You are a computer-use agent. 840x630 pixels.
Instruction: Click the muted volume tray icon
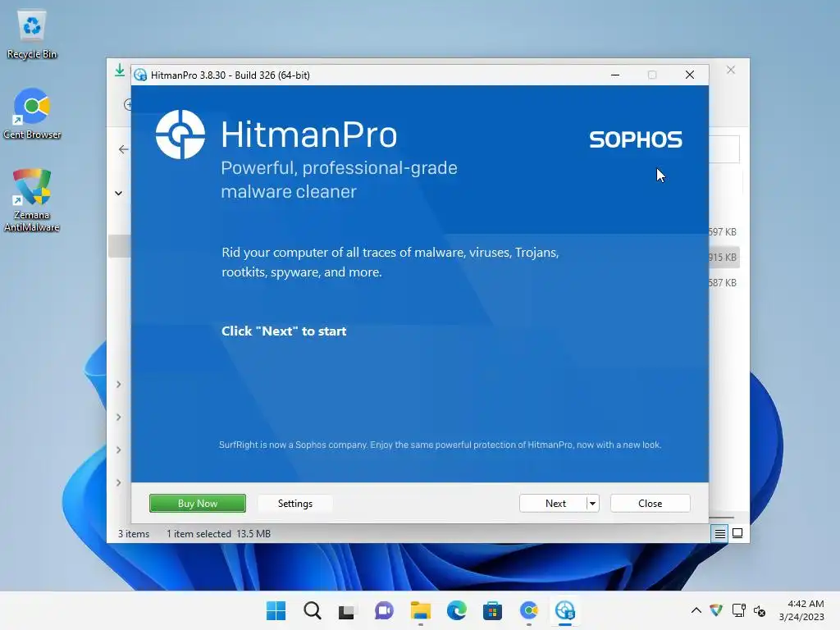[760, 610]
